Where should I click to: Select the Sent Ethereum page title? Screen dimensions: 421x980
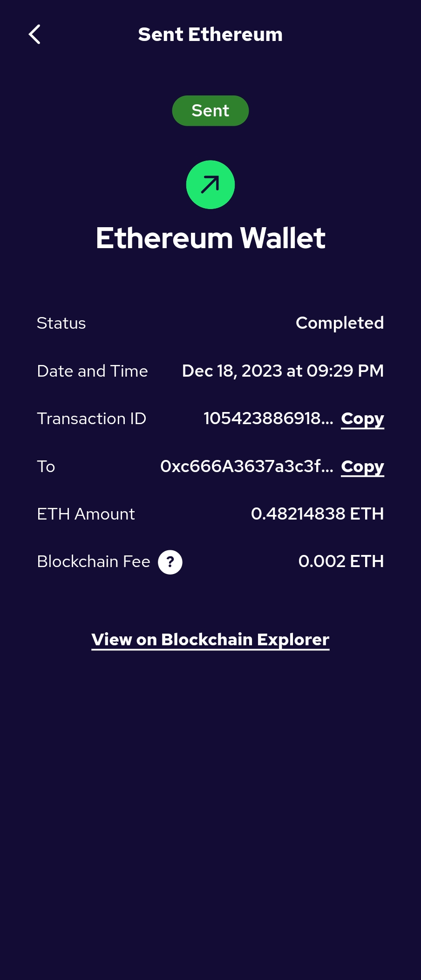click(x=210, y=34)
